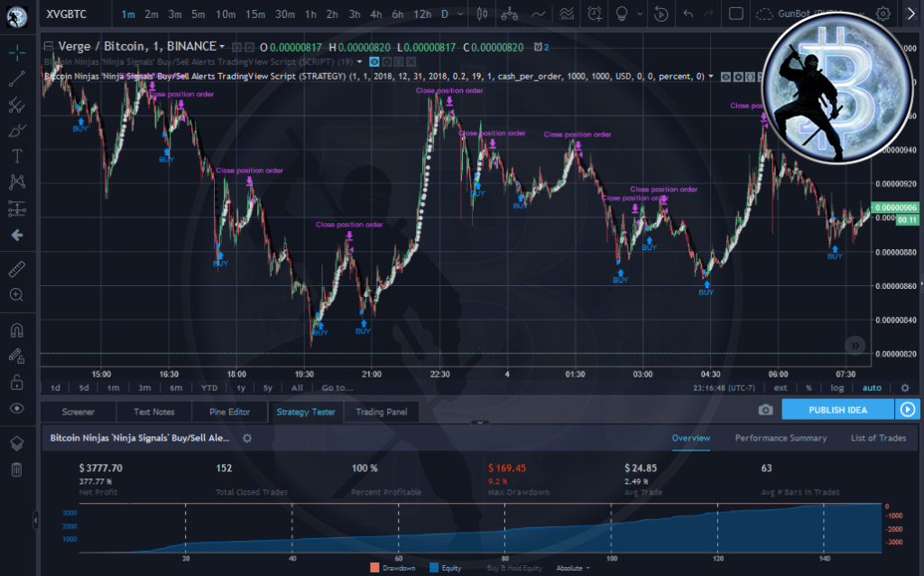Toggle log scale option
This screenshot has height=576, width=924.
(836, 388)
